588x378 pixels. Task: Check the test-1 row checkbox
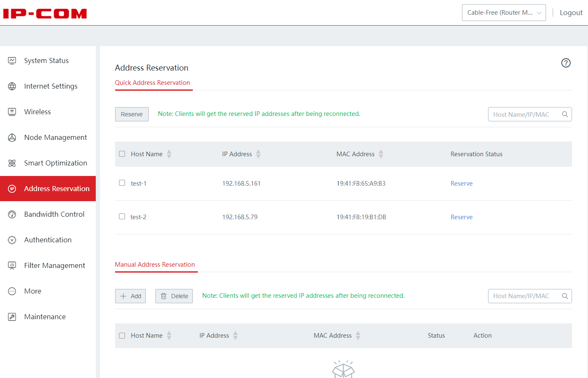[122, 183]
